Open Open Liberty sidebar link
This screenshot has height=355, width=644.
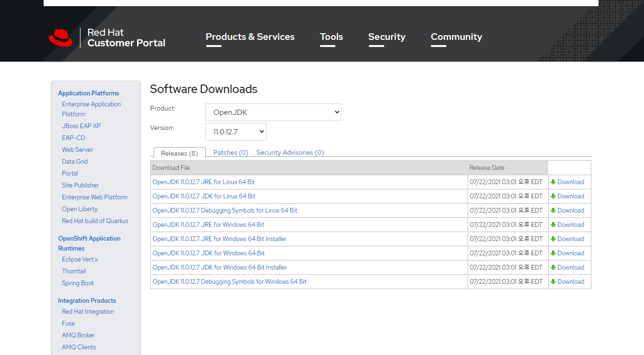(x=80, y=209)
